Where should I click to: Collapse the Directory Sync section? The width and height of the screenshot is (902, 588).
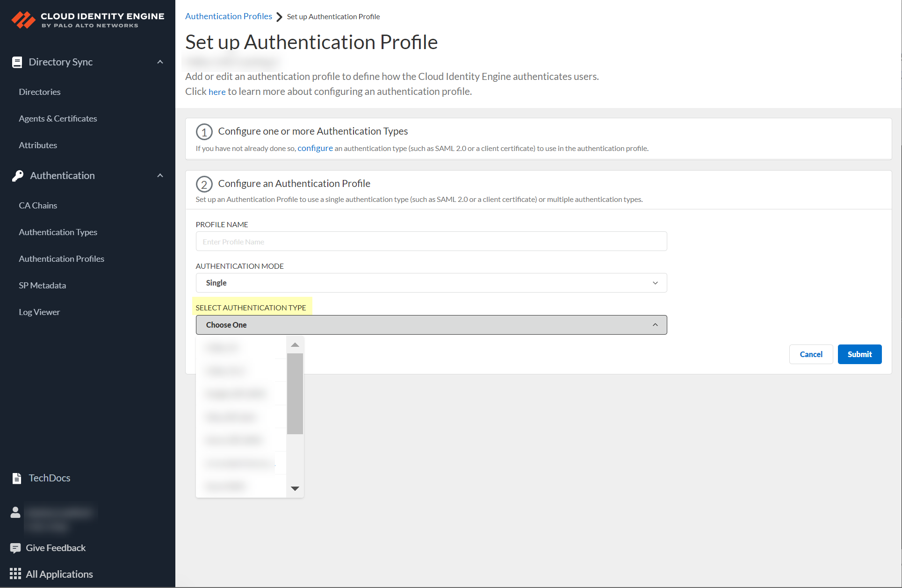point(160,62)
